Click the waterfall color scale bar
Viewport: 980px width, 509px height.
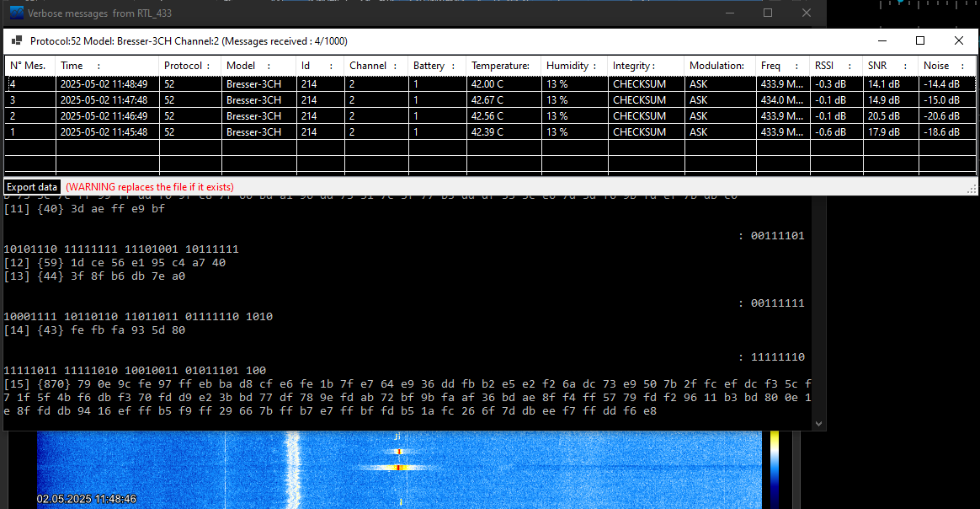[x=775, y=469]
